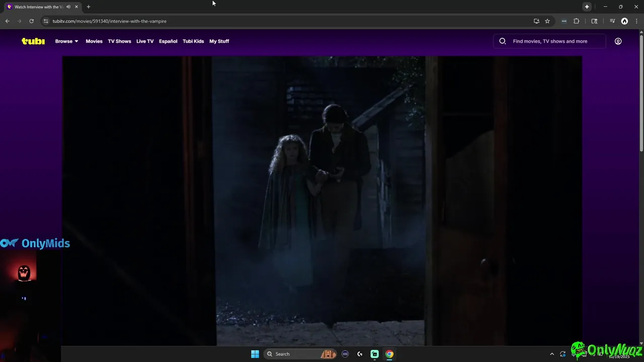Open Live TV page
The height and width of the screenshot is (362, 644).
click(145, 41)
